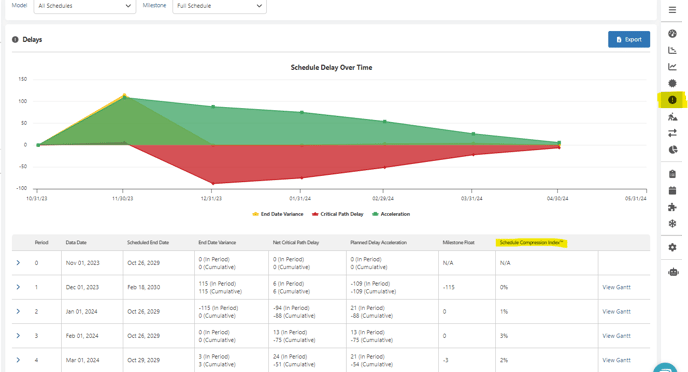Open the calendar icon in sidebar
This screenshot has width=688, height=372.
coord(672,190)
